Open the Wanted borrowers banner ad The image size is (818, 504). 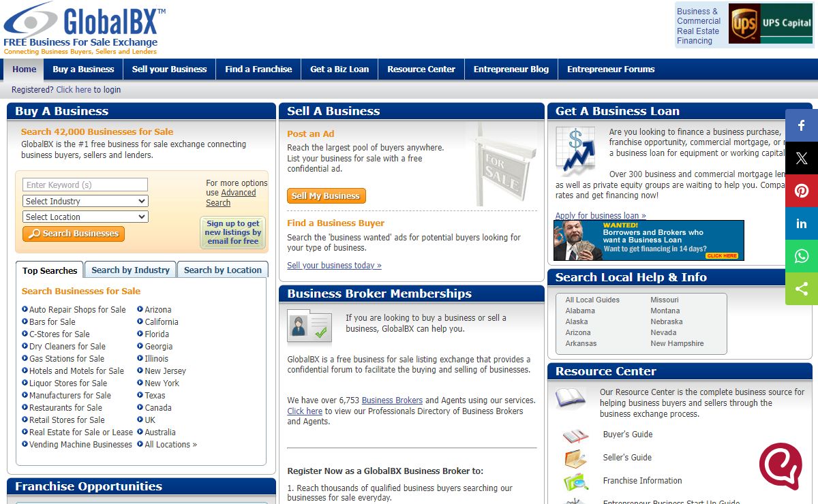point(649,240)
